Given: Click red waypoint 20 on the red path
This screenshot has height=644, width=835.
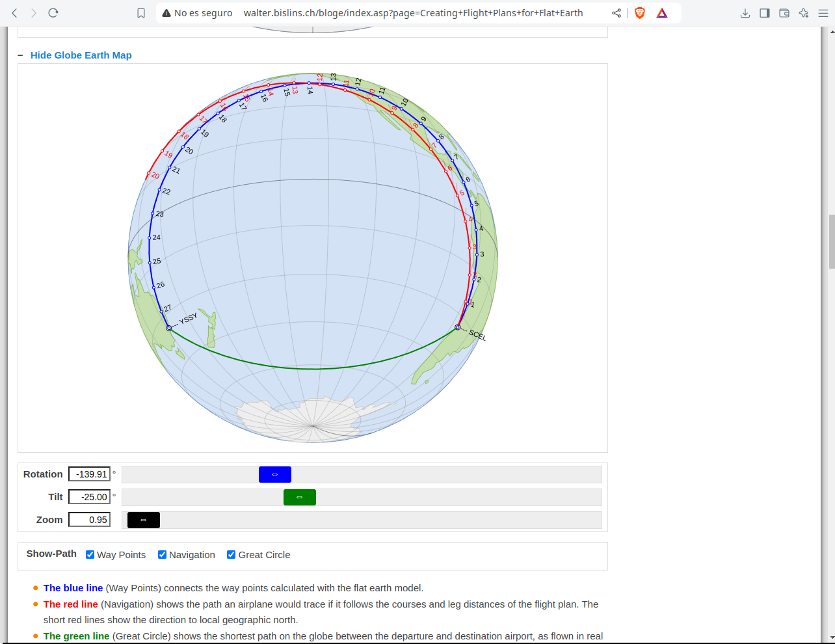Looking at the screenshot, I should (148, 174).
